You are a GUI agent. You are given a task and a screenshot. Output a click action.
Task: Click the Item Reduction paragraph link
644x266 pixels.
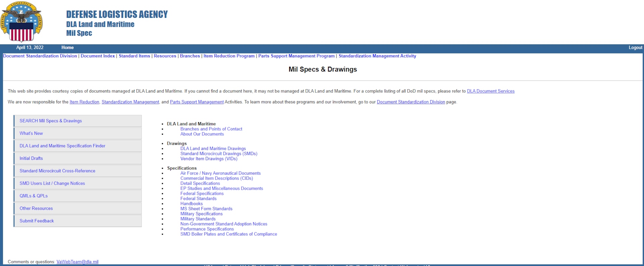85,102
